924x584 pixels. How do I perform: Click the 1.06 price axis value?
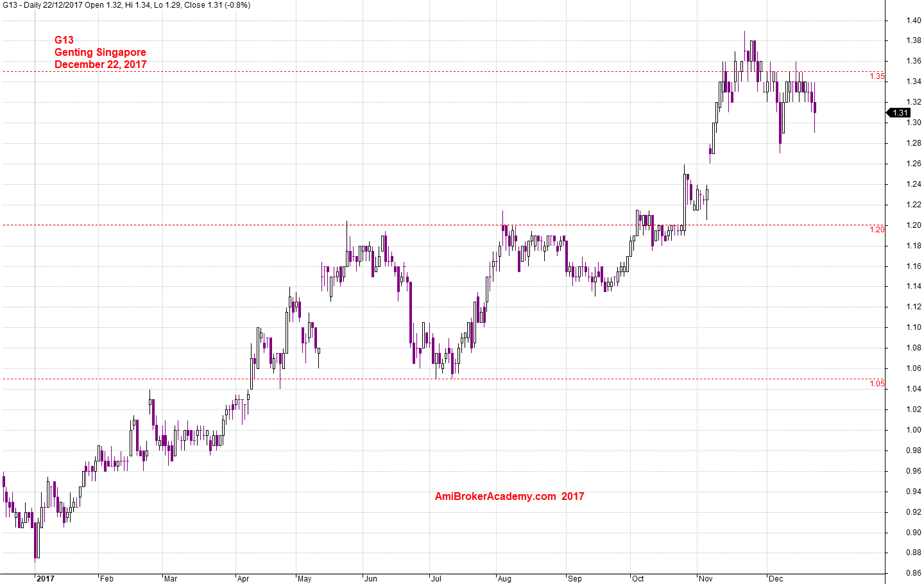914,368
